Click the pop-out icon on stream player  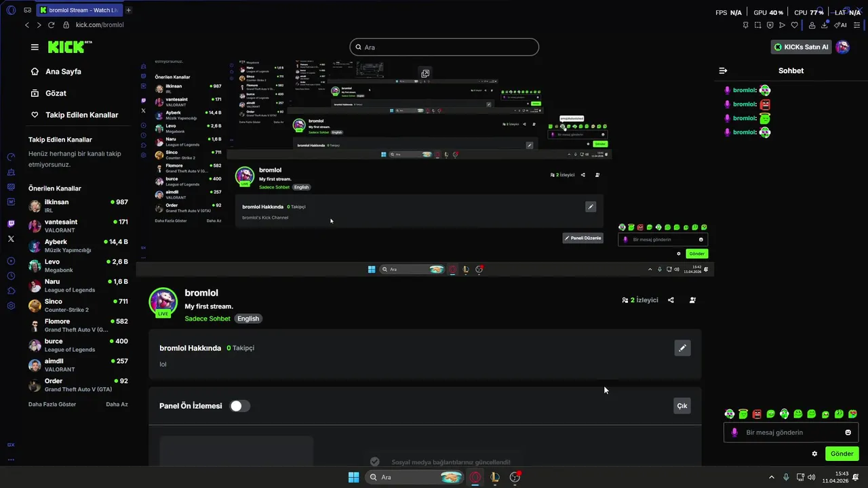pyautogui.click(x=425, y=73)
